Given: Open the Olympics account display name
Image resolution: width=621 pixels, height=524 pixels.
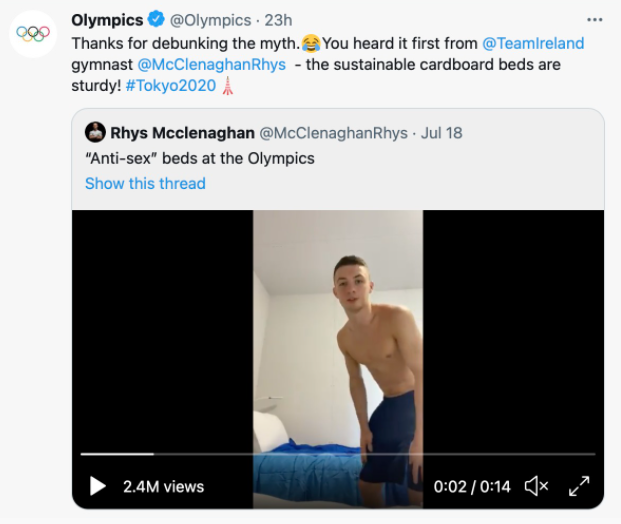Looking at the screenshot, I should [107, 20].
